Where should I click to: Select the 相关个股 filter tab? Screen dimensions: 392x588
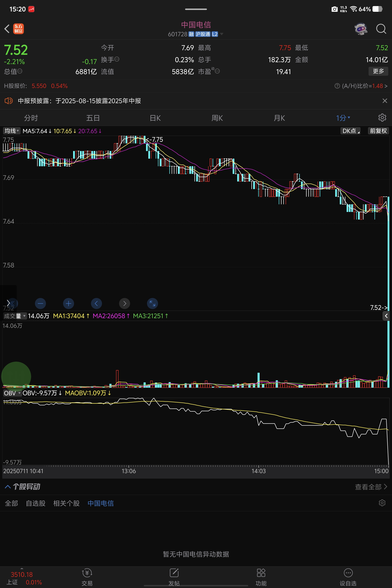click(x=66, y=503)
